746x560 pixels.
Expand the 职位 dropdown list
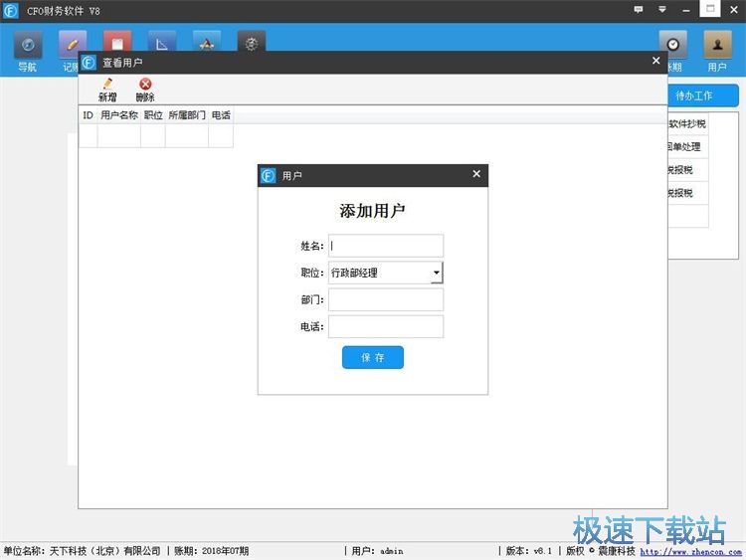point(437,273)
